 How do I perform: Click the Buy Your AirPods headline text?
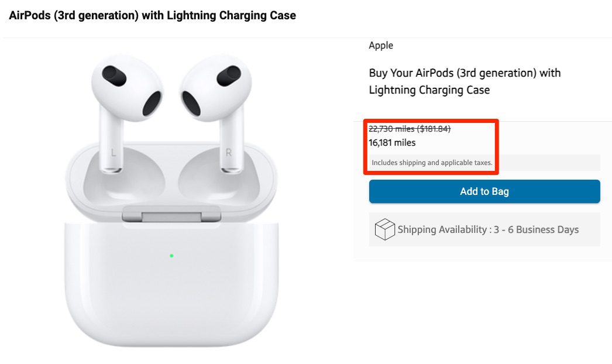point(464,81)
